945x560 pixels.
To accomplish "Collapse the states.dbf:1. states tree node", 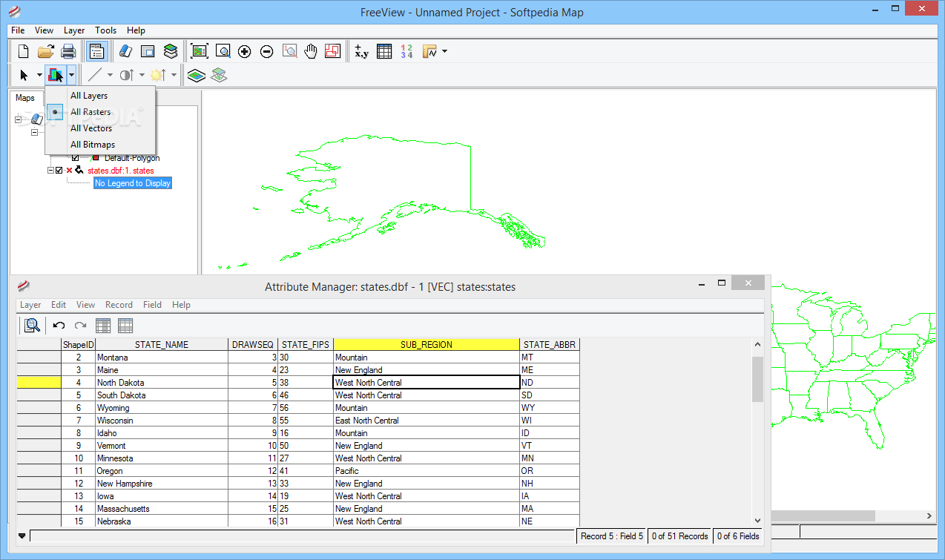I will tap(51, 171).
